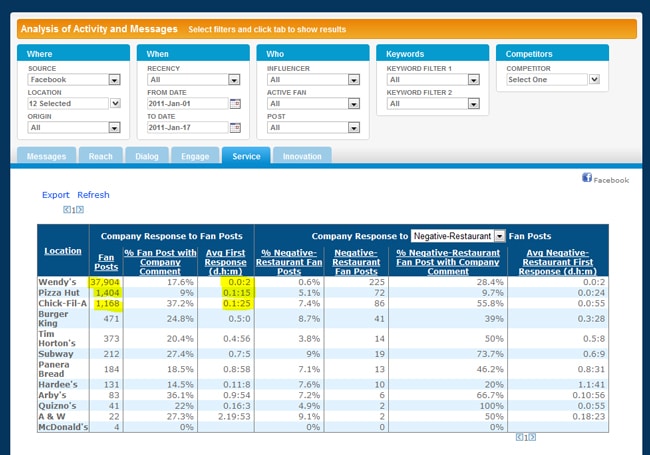Click the Subway row label
The width and height of the screenshot is (650, 455).
56,354
